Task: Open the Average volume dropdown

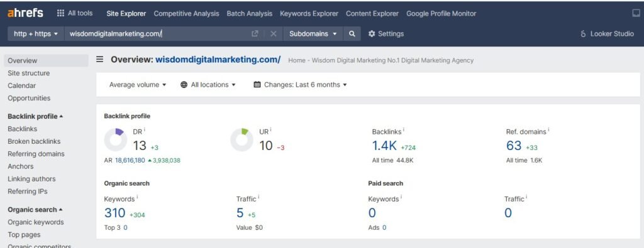Action: (x=138, y=85)
